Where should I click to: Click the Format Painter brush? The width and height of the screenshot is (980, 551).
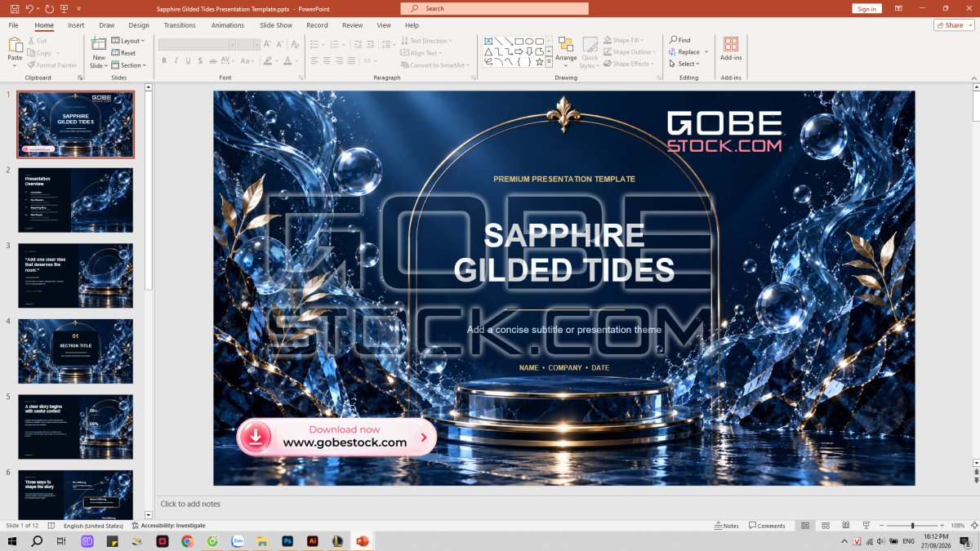pyautogui.click(x=51, y=64)
